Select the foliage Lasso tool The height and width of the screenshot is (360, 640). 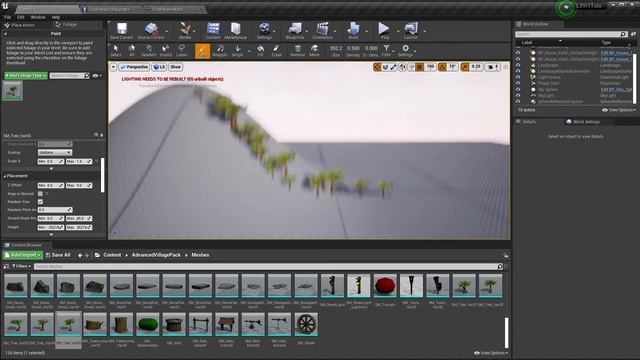tap(182, 51)
